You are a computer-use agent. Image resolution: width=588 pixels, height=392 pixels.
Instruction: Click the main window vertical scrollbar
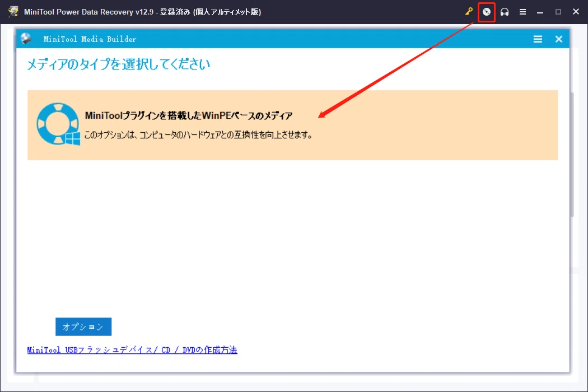point(572,155)
